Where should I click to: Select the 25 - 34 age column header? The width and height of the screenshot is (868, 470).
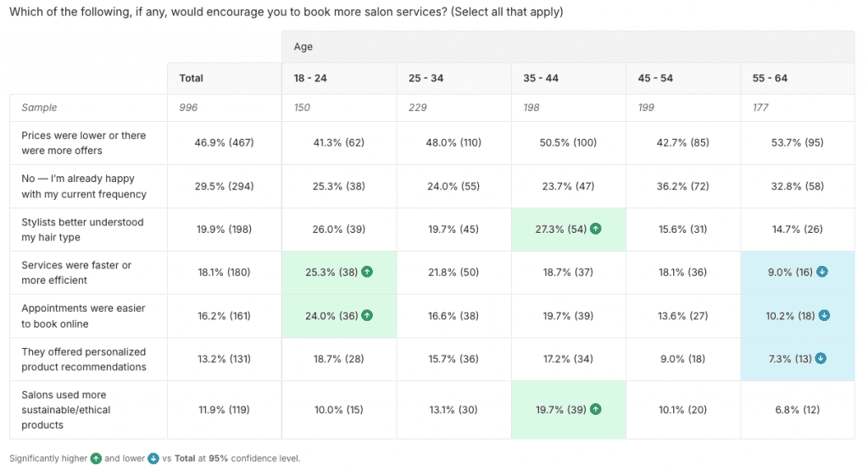point(426,78)
